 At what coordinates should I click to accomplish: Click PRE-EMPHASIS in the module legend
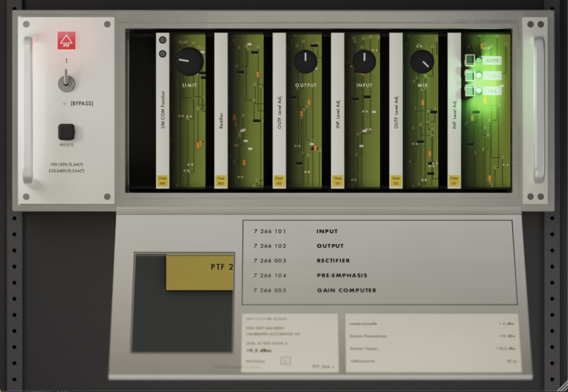point(342,276)
